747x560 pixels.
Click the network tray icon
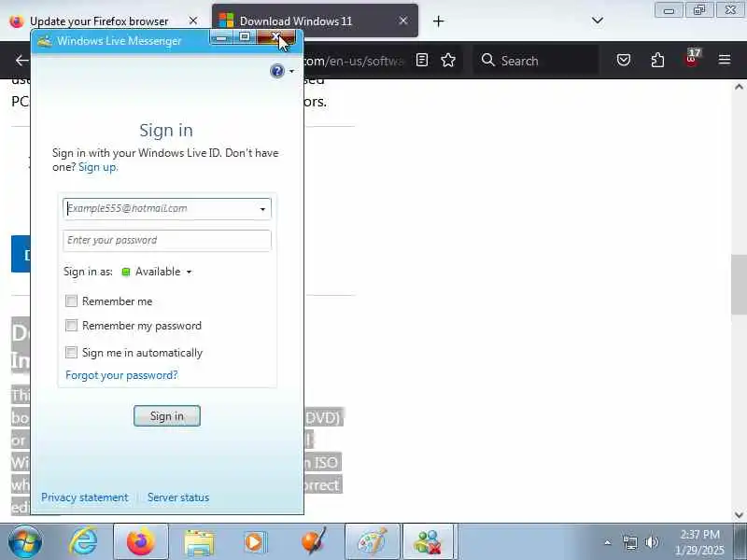[x=629, y=542]
